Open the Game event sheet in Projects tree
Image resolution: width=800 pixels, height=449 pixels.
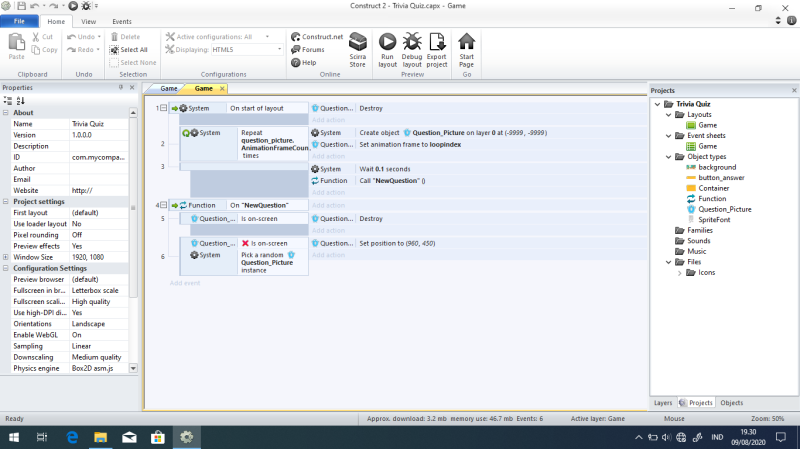[x=707, y=146]
